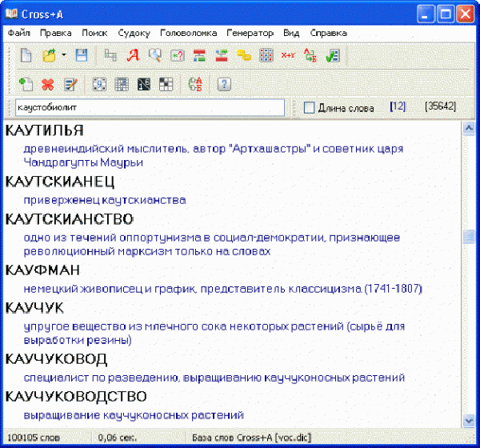Click the question mark help icon

(x=224, y=83)
